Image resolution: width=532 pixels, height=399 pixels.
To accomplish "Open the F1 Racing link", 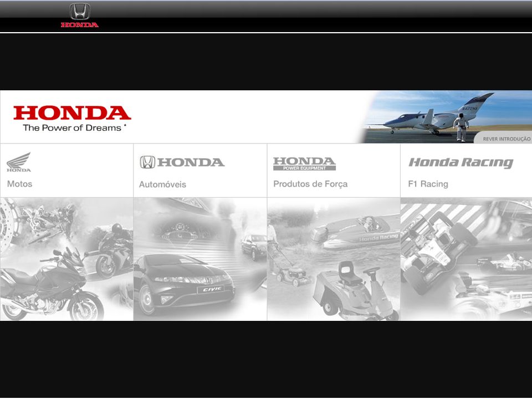I will [428, 184].
